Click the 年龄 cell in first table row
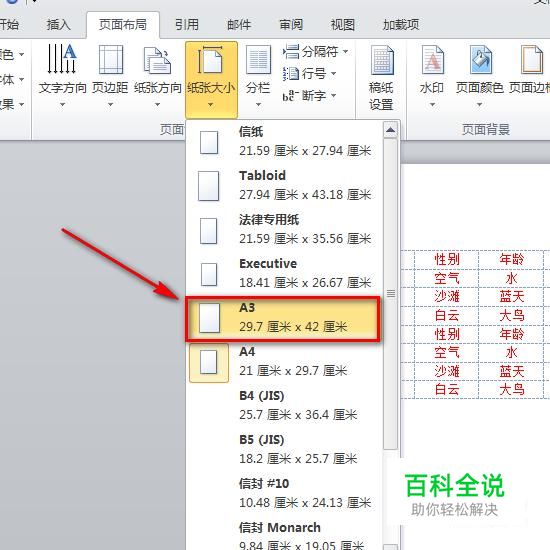Screen dimensions: 550x550 [x=511, y=260]
